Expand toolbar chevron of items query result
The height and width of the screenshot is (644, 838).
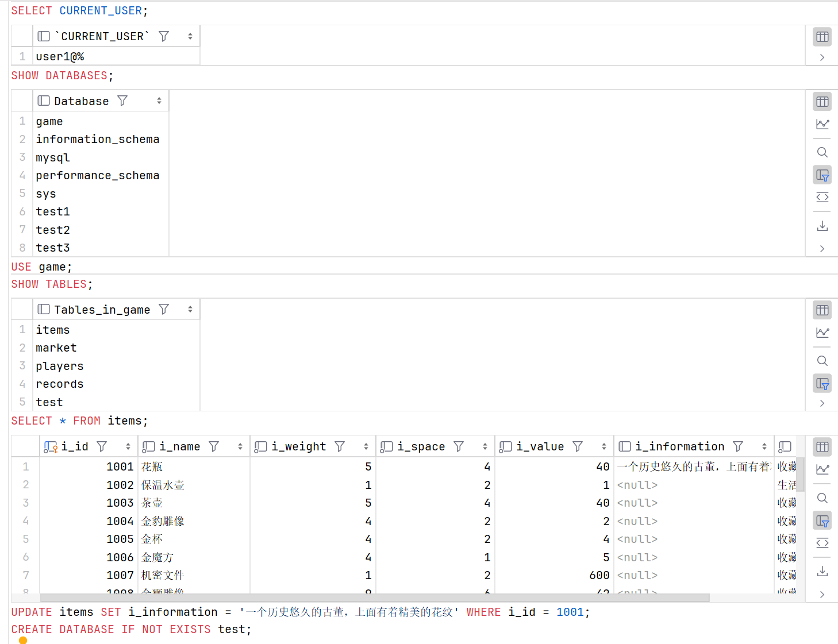822,595
